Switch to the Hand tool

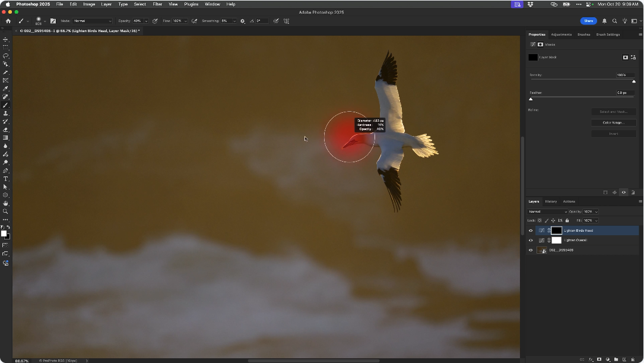click(6, 203)
